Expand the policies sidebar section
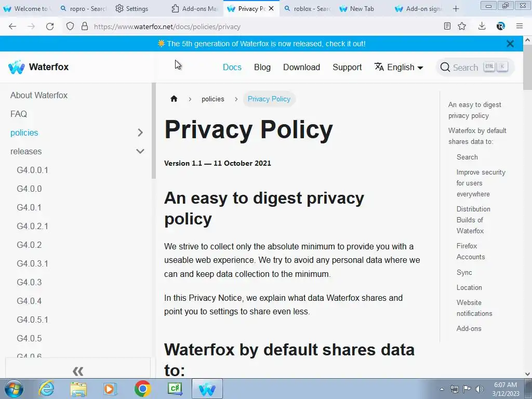The width and height of the screenshot is (532, 399). 140,132
